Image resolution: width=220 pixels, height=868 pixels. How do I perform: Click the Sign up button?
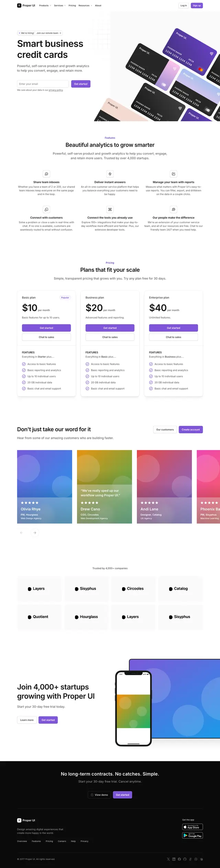(197, 6)
